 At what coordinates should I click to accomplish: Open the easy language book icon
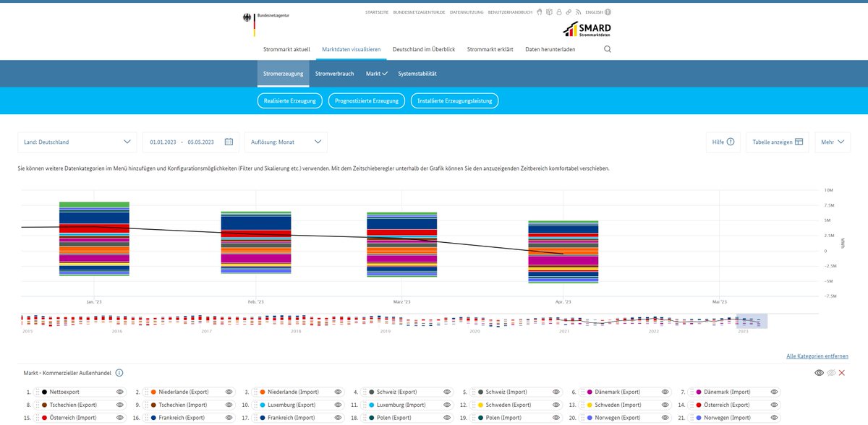click(549, 12)
